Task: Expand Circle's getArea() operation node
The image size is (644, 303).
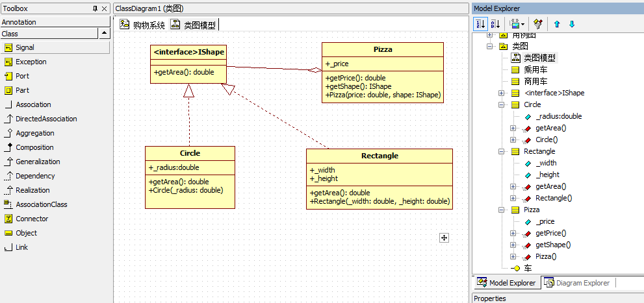Action: (513, 128)
